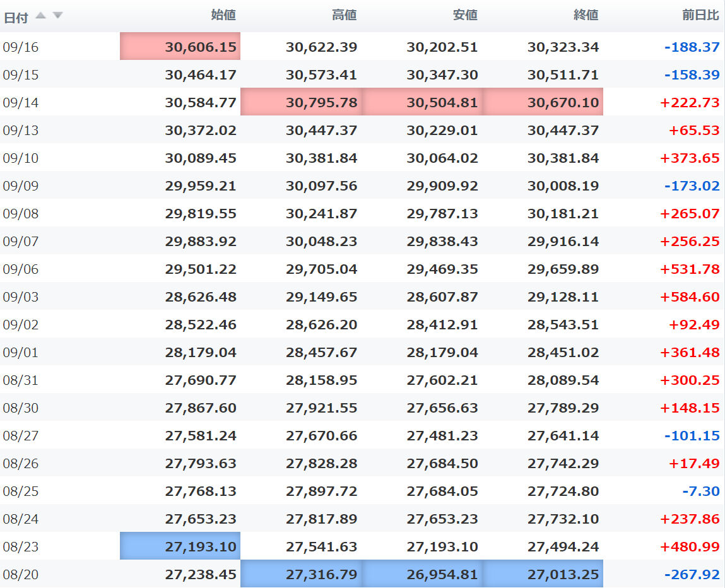Click the 09/16 date cell
Viewport: 725px width, 588px height.
(x=21, y=47)
